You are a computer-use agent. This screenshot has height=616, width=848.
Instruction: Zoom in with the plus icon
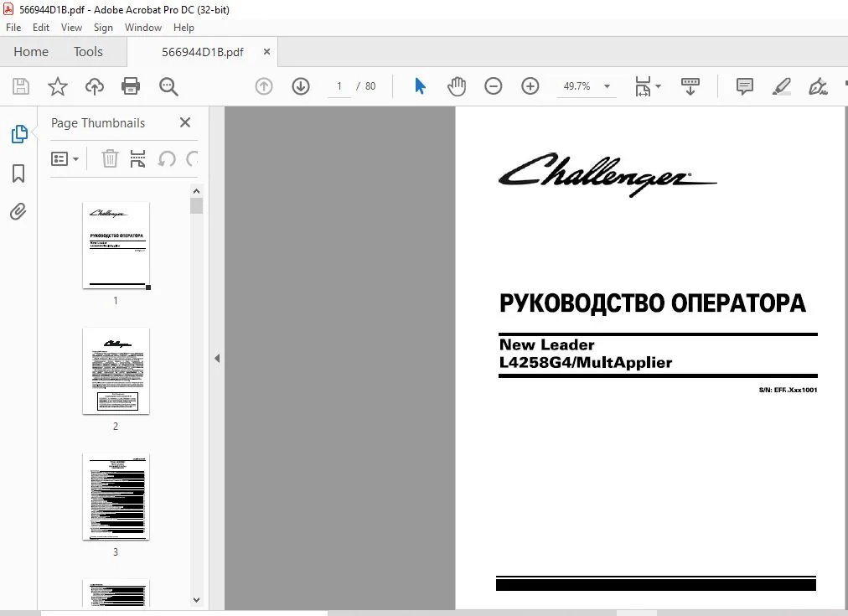(530, 86)
